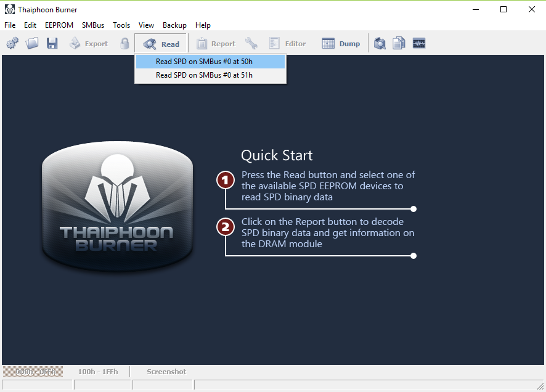Click the magnifier search icon in toolbar
Viewport: 546px width, 392px height.
(x=380, y=44)
